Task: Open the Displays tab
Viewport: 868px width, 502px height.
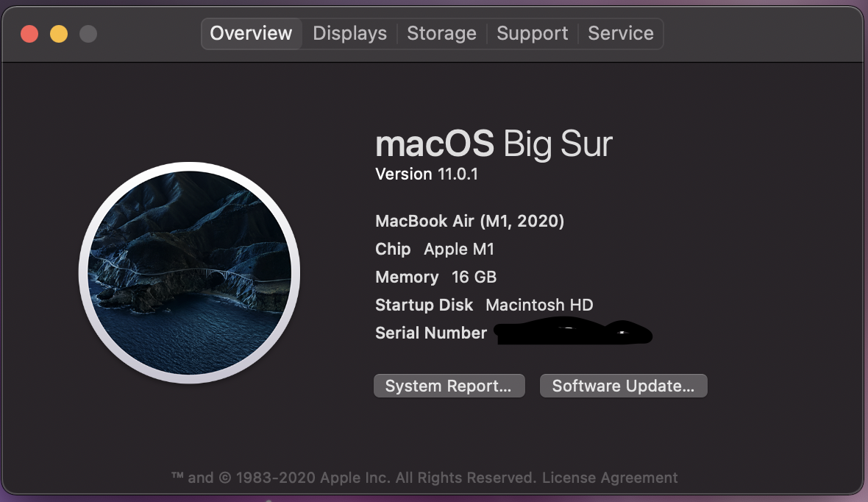Action: coord(349,34)
